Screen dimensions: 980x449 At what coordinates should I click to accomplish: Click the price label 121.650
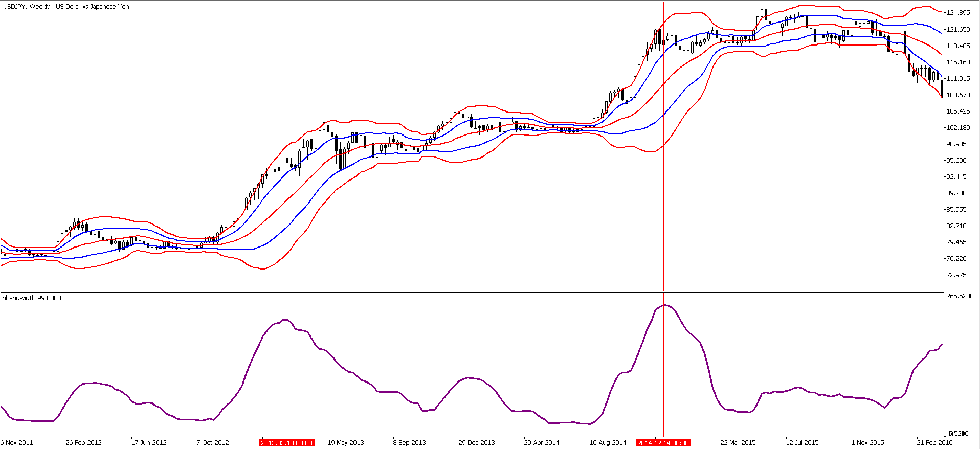point(958,29)
